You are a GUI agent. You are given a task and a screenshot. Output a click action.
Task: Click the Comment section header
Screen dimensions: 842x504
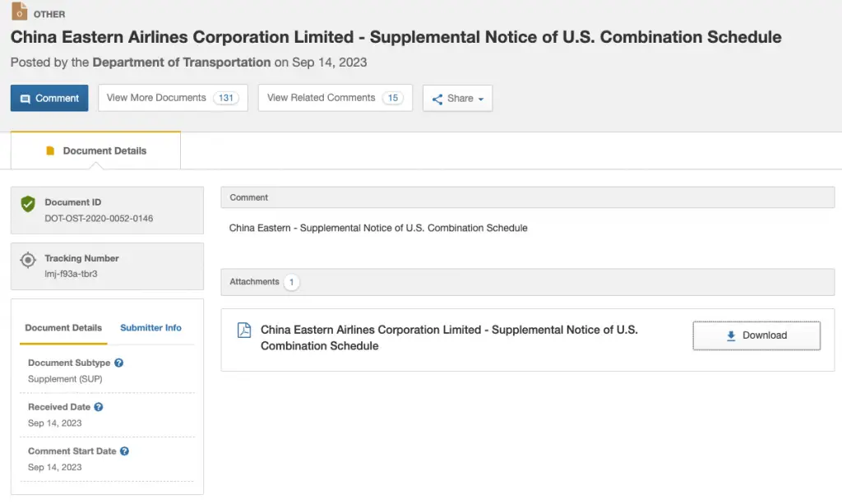[527, 197]
